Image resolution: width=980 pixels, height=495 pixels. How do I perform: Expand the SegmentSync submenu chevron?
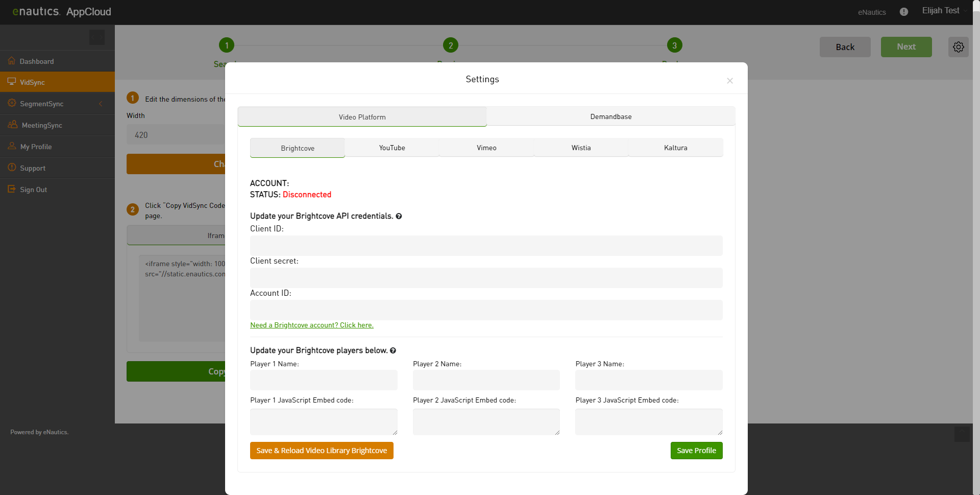pyautogui.click(x=101, y=104)
